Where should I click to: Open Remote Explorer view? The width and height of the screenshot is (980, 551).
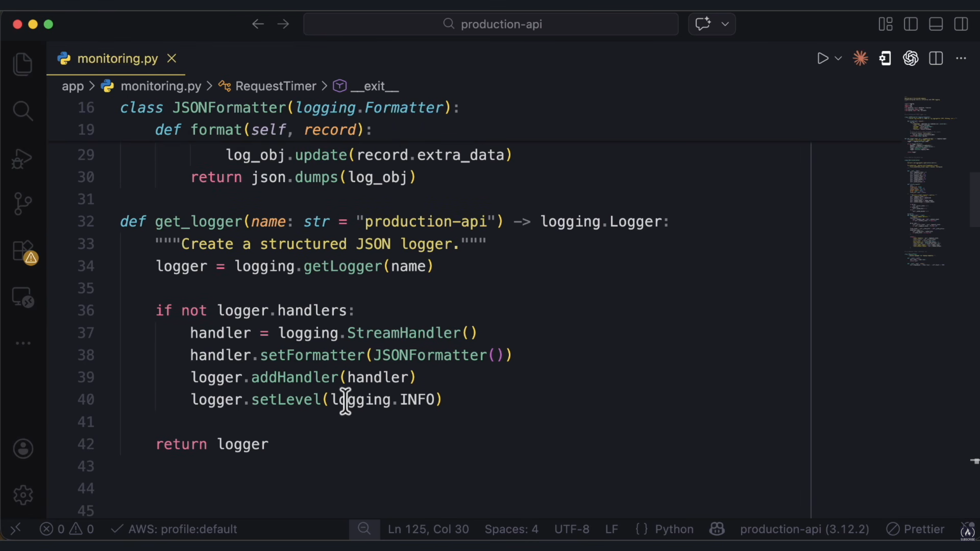tap(23, 297)
